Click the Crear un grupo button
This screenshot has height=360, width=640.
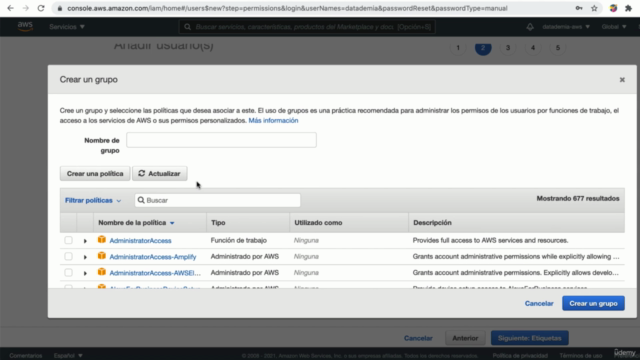pos(593,303)
